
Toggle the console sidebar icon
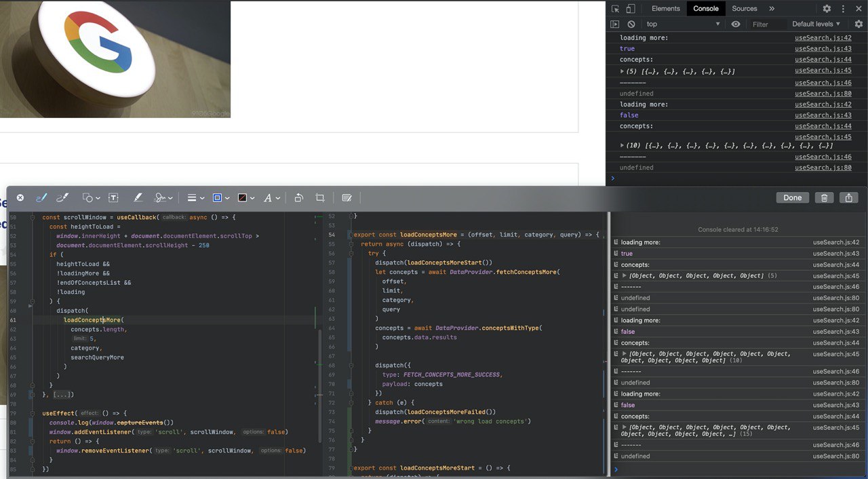(x=615, y=24)
